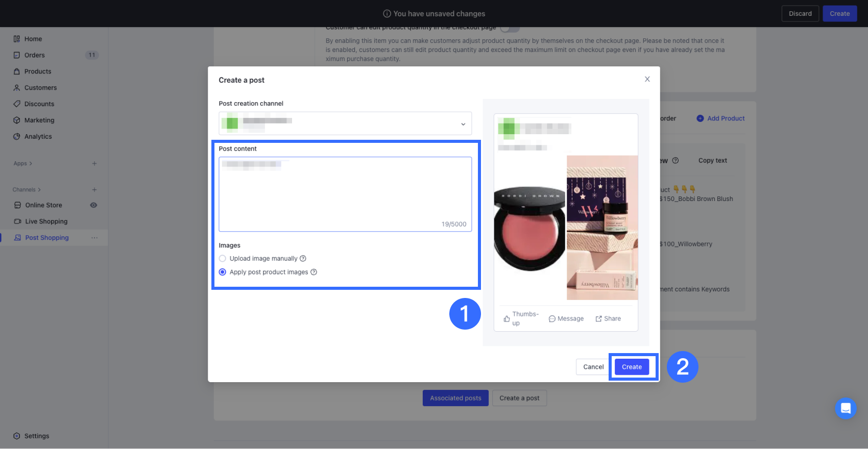Open Analytics menu item
Viewport: 868px width, 449px height.
(38, 137)
